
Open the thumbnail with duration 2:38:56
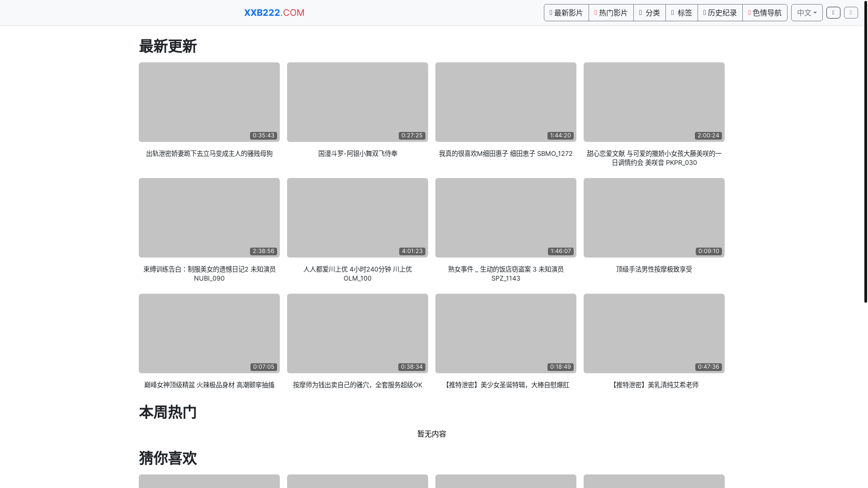tap(209, 218)
